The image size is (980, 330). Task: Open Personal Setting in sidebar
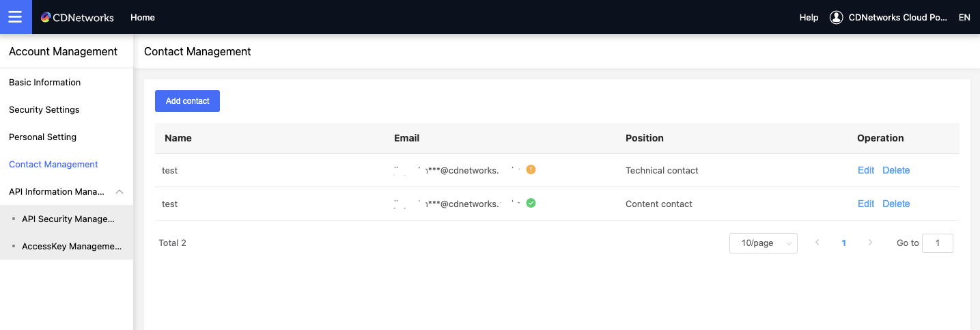43,137
